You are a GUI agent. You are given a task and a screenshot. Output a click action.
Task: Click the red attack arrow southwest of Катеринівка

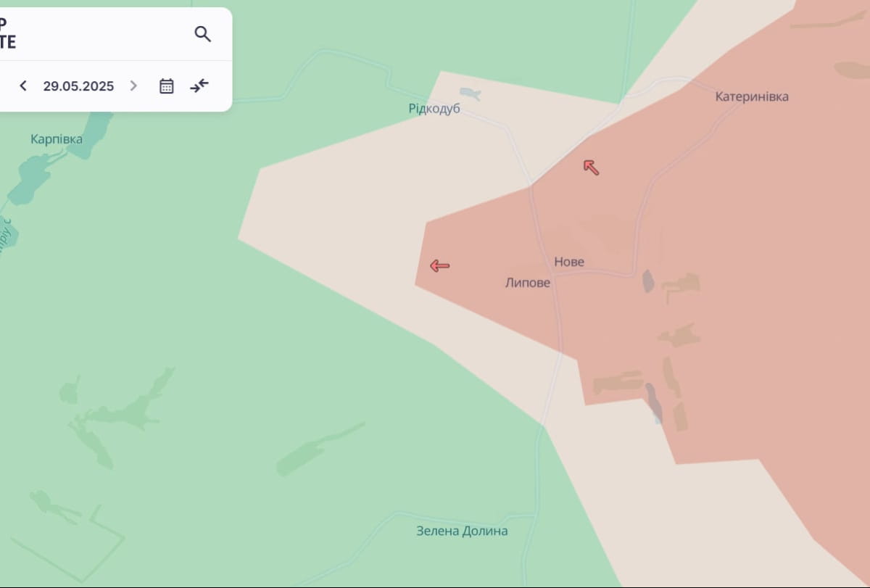coord(592,167)
